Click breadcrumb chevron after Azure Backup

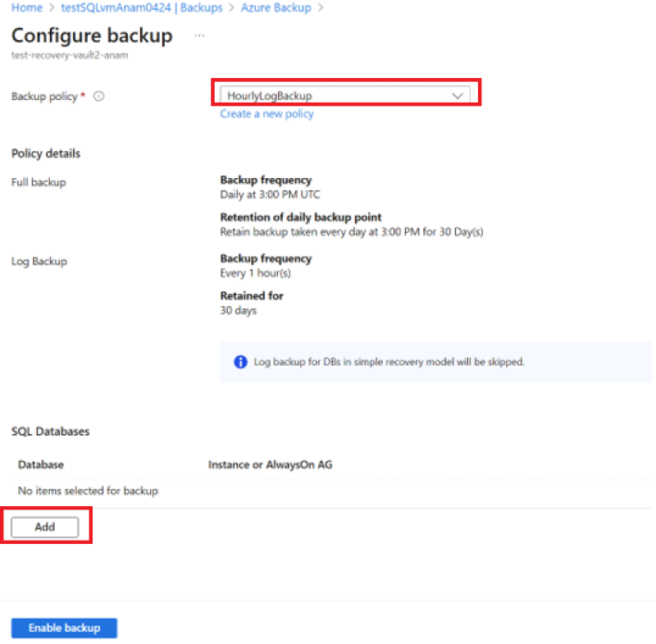point(320,7)
